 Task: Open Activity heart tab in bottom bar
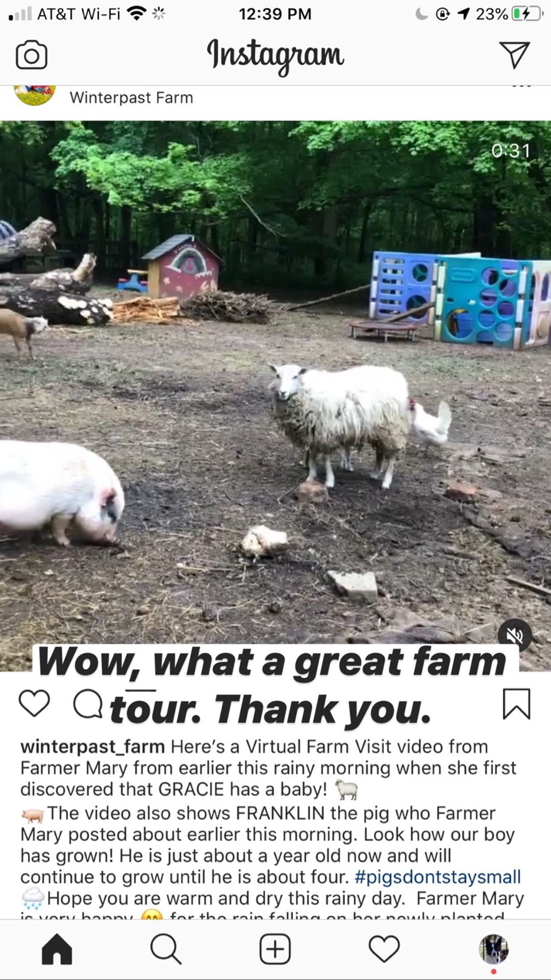384,949
